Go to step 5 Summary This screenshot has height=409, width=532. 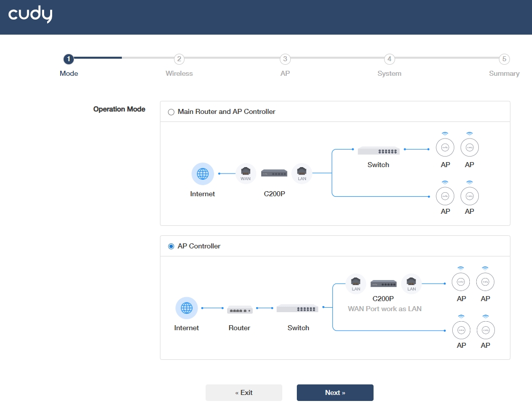click(504, 59)
